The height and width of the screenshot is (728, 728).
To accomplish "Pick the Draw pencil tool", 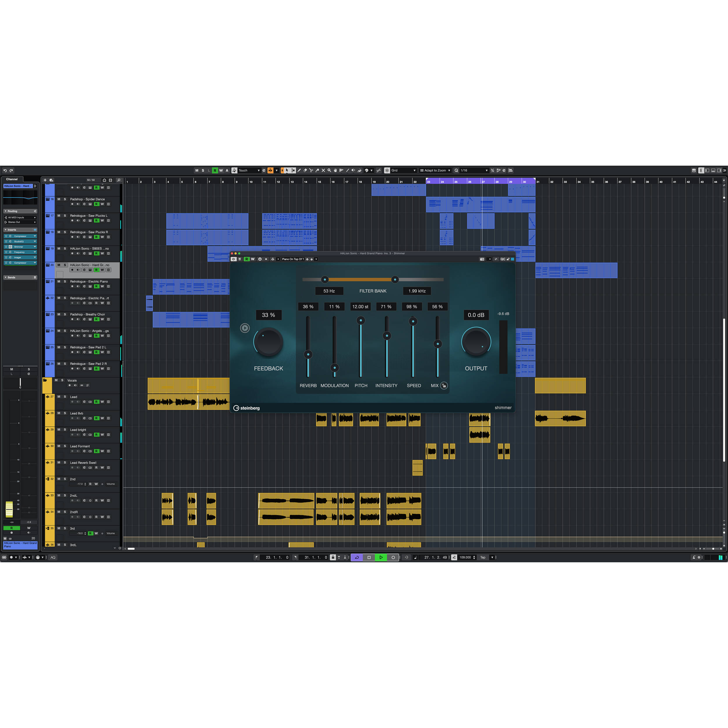I will [x=299, y=170].
